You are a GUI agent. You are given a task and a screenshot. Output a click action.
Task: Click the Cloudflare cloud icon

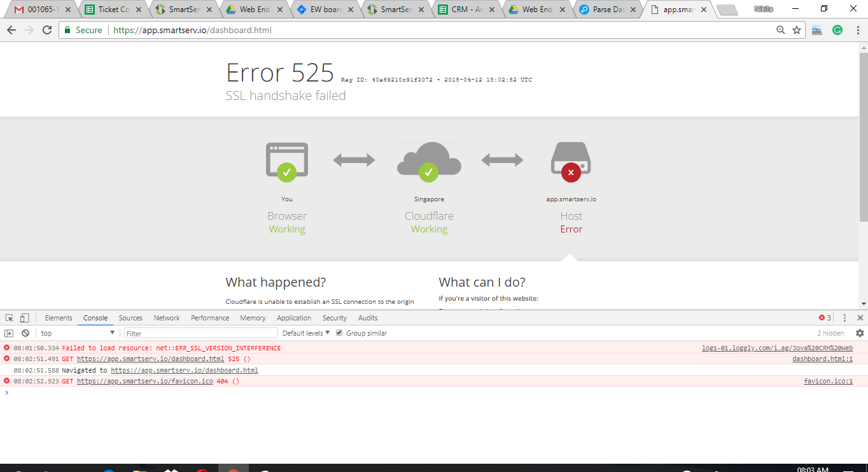(x=429, y=161)
